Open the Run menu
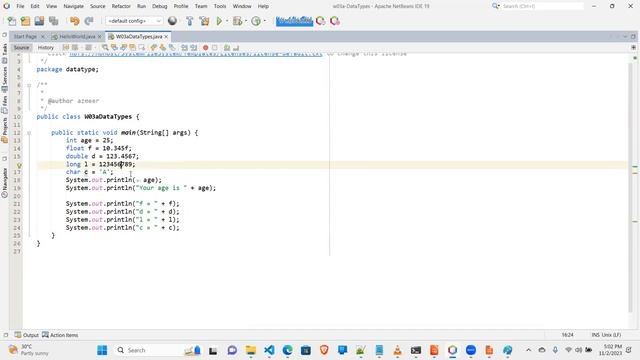The image size is (640, 360). pyautogui.click(x=141, y=6)
